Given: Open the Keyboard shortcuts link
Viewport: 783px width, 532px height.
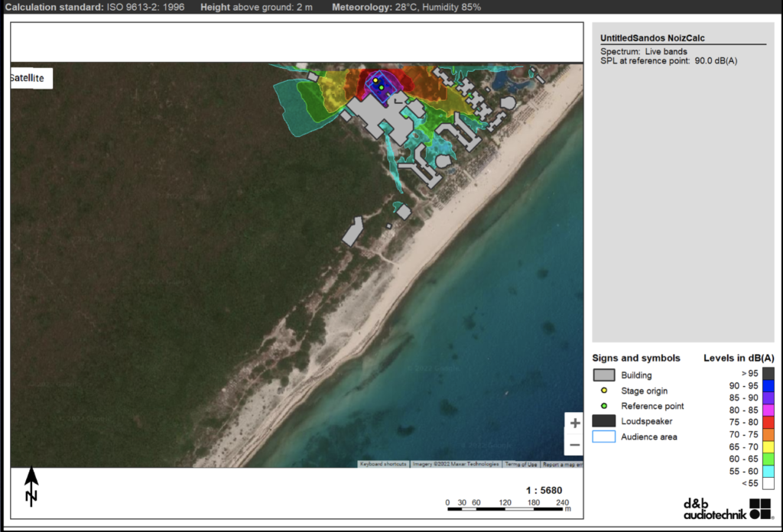Looking at the screenshot, I should tap(384, 464).
